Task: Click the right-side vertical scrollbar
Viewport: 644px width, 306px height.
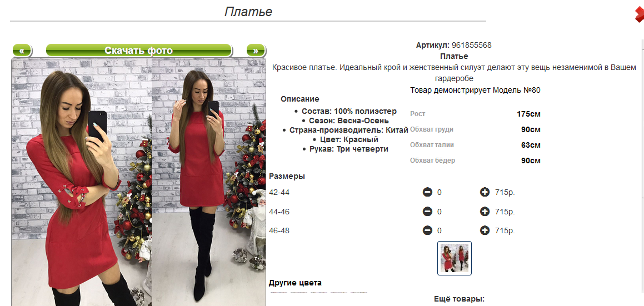Action: [x=643, y=173]
